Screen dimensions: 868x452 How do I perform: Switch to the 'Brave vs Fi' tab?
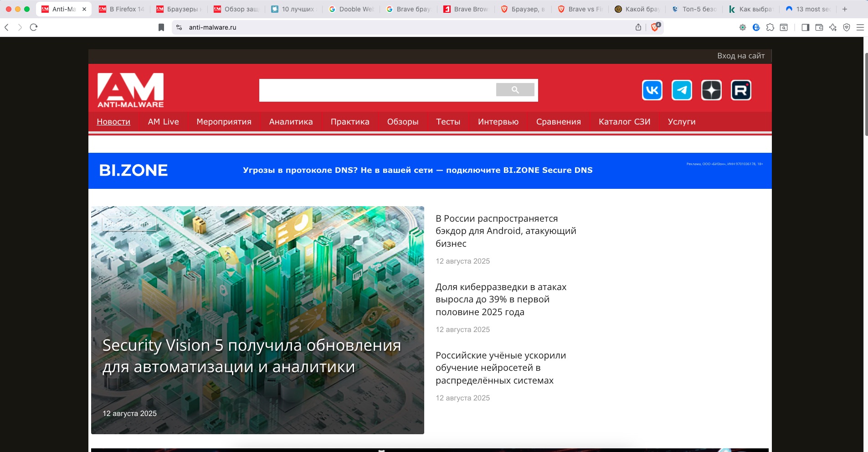580,9
